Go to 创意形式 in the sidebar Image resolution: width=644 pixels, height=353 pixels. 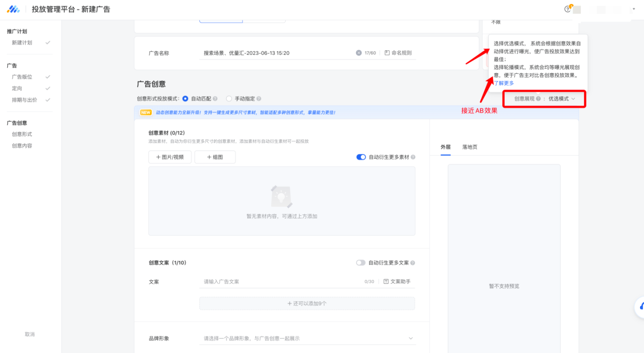22,134
